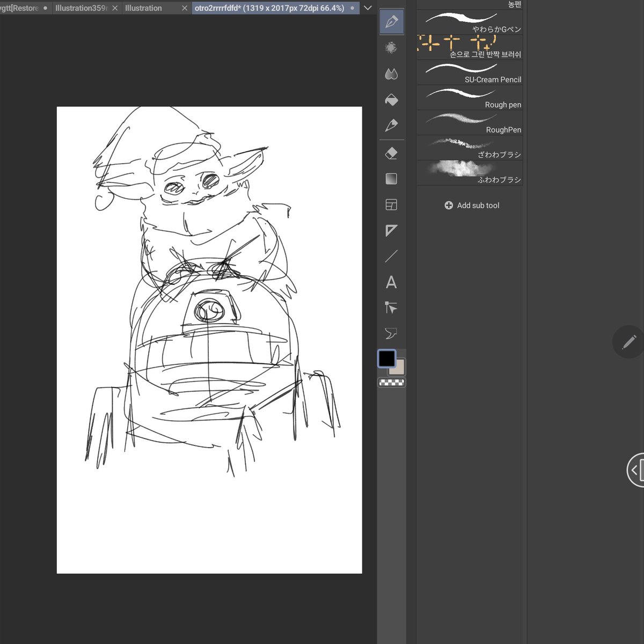Choose the RoughPen textured sub tool
This screenshot has height=644, width=644.
tap(470, 122)
